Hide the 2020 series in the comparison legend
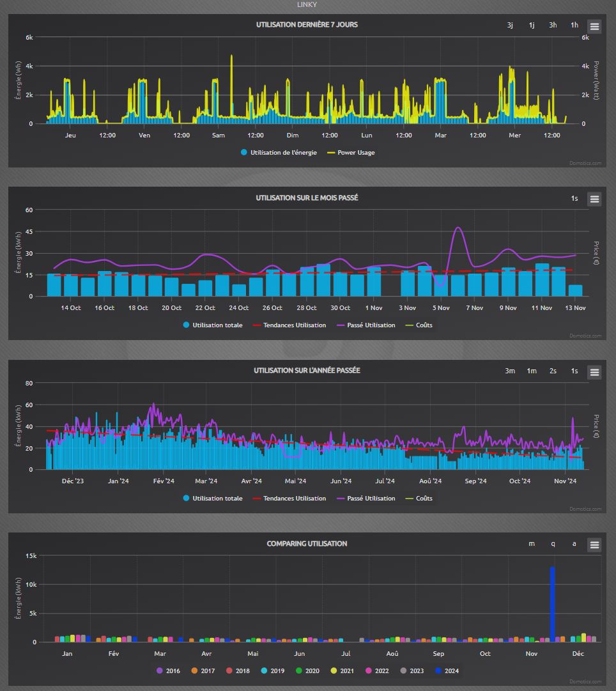Viewport: 616px width, 691px height. tap(307, 671)
